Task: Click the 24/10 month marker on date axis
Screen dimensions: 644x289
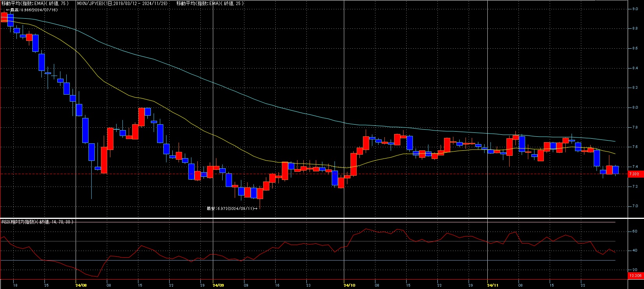Action: click(x=350, y=285)
